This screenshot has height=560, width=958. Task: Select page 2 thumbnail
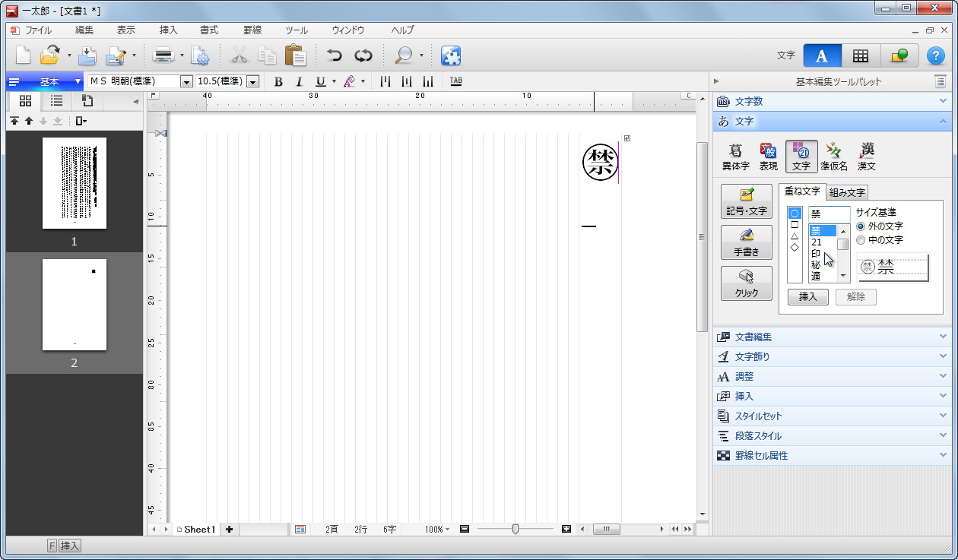[x=75, y=305]
